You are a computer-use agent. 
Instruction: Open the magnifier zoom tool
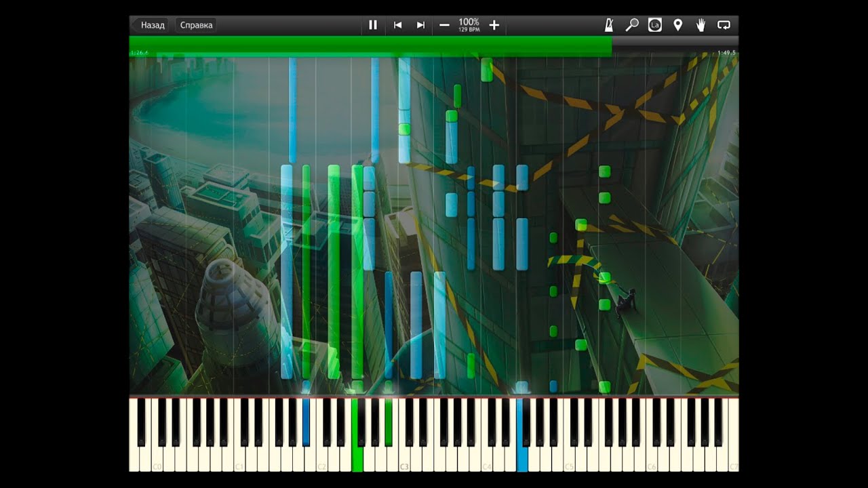pyautogui.click(x=632, y=25)
